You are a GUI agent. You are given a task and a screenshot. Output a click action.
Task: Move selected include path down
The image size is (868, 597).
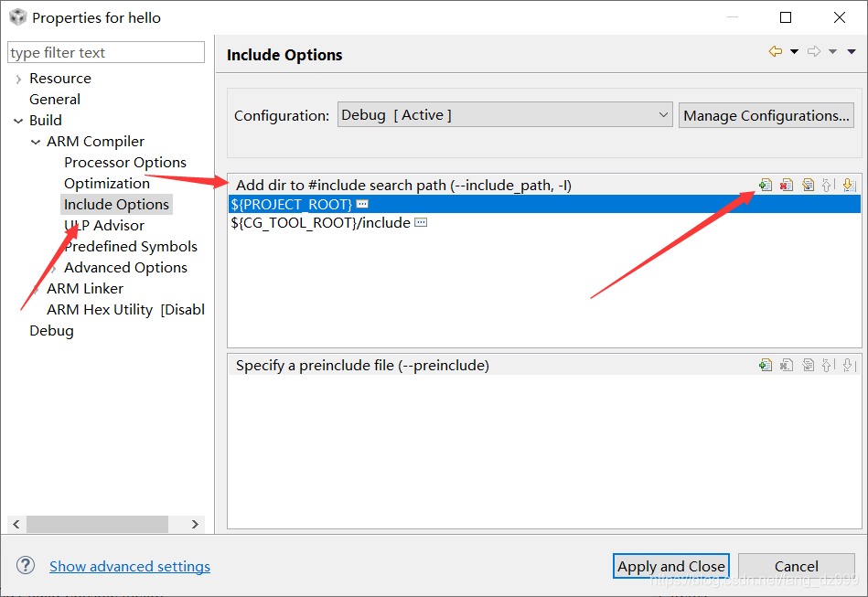(849, 185)
